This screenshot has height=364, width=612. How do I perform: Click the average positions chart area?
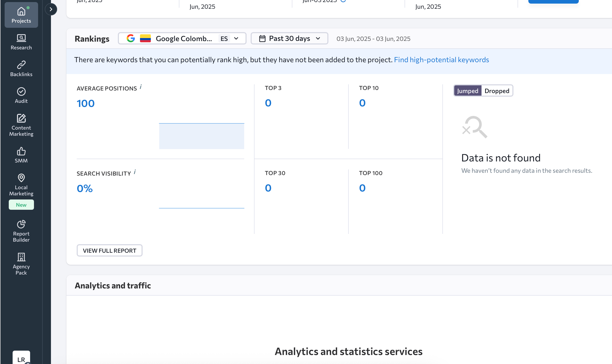[x=202, y=136]
